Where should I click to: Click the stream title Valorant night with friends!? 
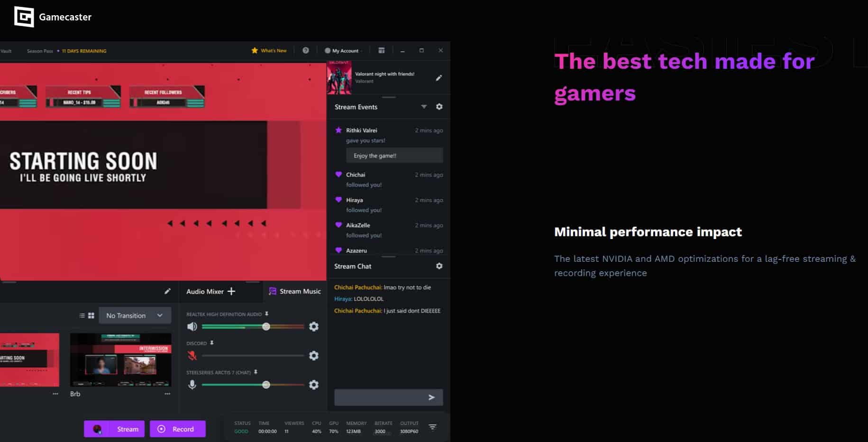385,74
